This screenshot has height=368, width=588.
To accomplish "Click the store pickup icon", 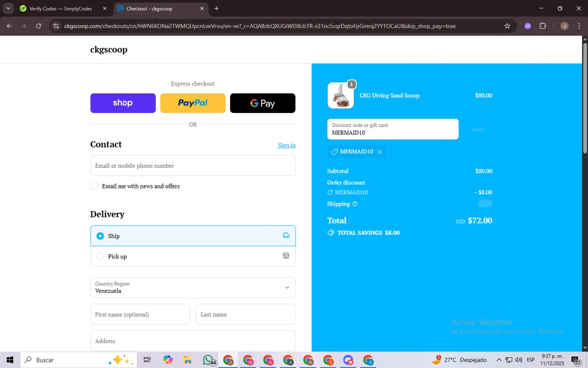I will [x=286, y=256].
